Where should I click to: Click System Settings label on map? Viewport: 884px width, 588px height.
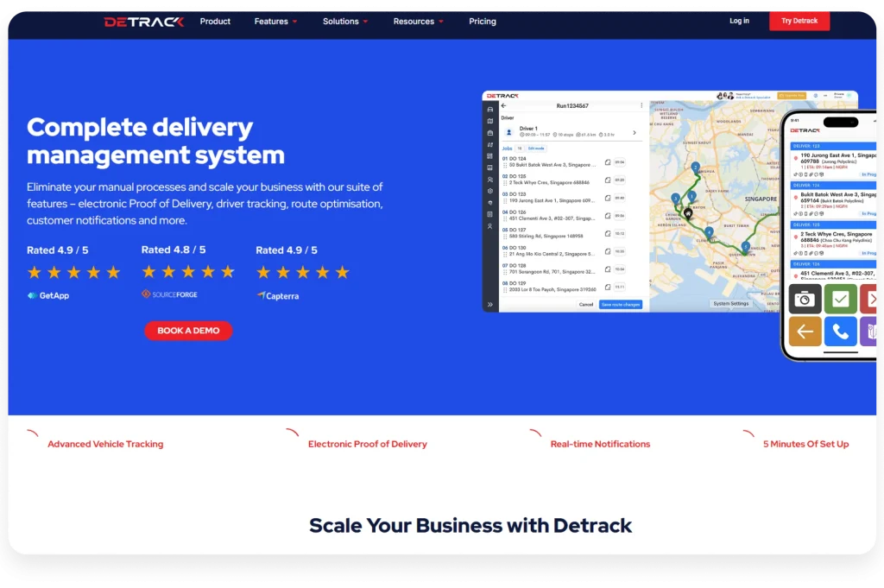[730, 303]
